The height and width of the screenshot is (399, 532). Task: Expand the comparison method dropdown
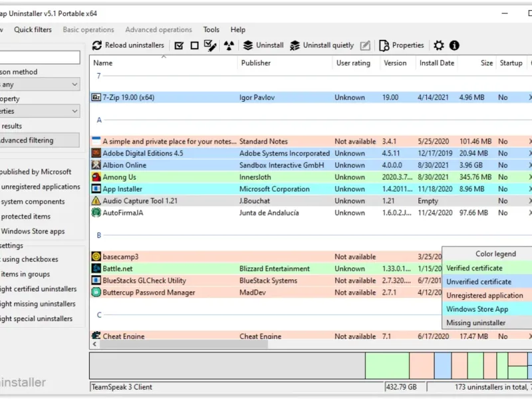click(x=40, y=84)
